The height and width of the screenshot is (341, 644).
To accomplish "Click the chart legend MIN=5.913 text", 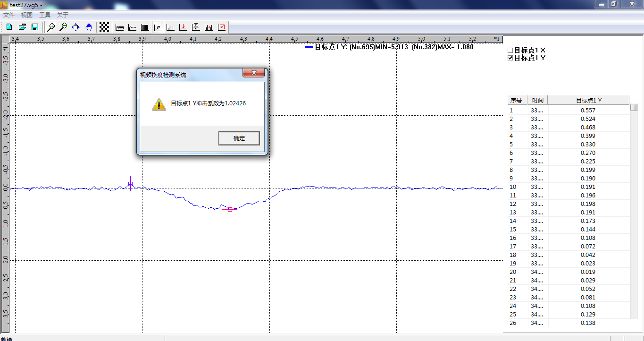I will click(x=392, y=47).
